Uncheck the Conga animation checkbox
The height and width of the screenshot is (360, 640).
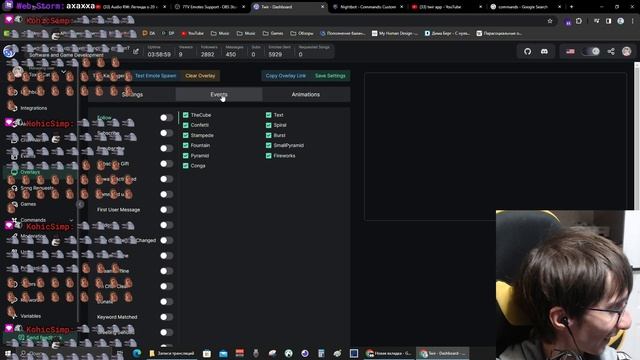tap(186, 166)
